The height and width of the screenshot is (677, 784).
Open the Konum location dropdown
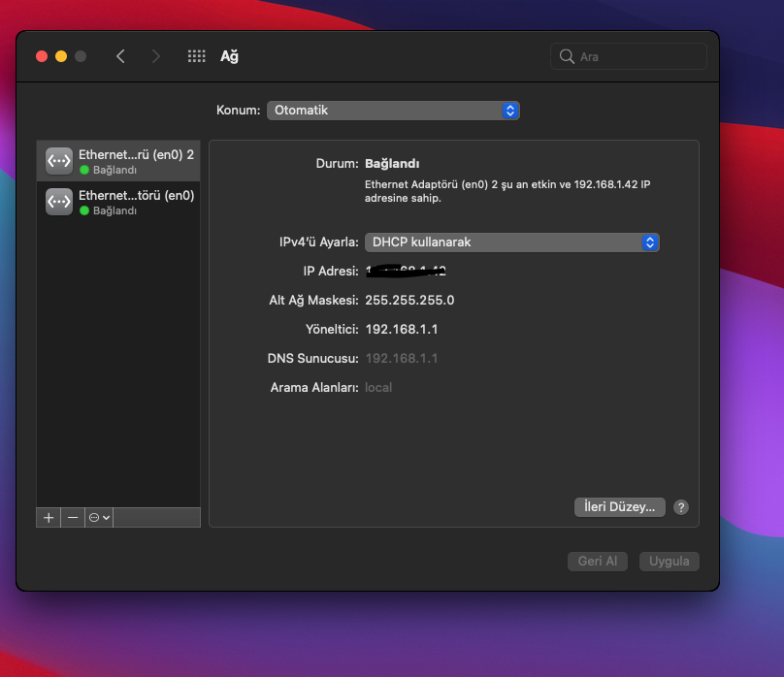tap(393, 111)
